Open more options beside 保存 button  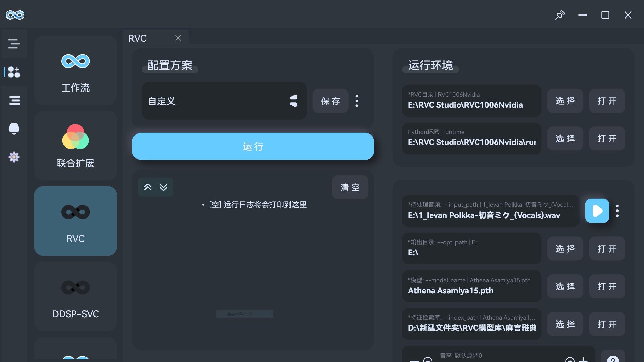click(x=357, y=101)
